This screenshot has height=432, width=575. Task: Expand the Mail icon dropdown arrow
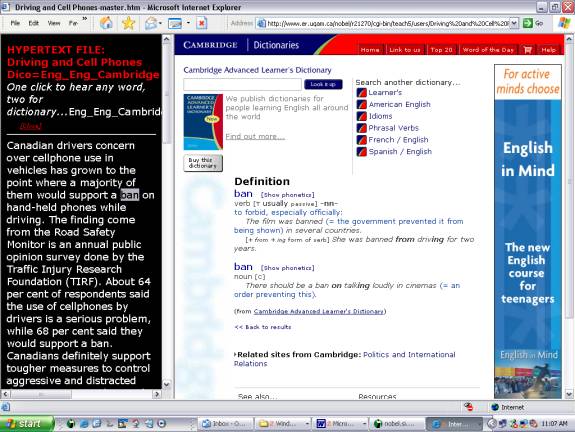160,23
